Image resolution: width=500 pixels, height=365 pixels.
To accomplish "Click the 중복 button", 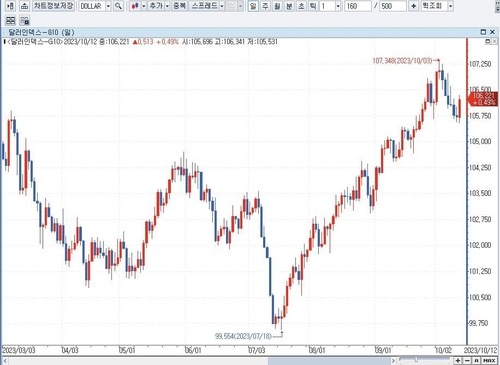I will pyautogui.click(x=180, y=6).
